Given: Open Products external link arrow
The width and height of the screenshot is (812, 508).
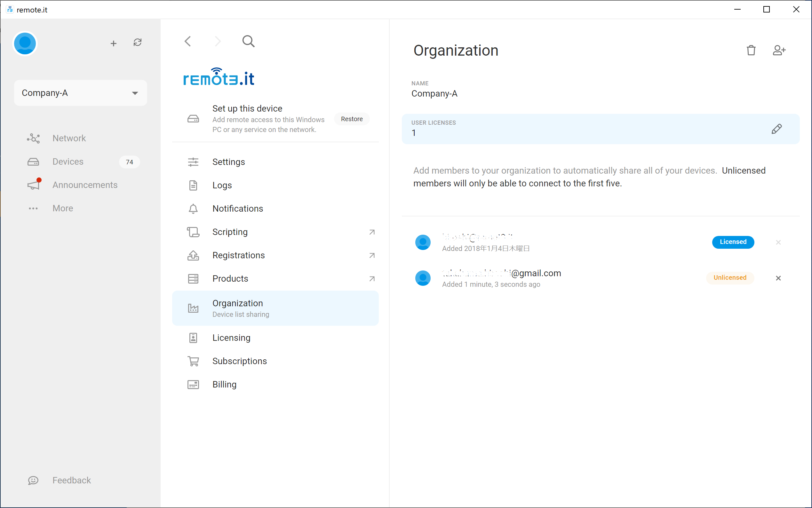Looking at the screenshot, I should coord(371,279).
